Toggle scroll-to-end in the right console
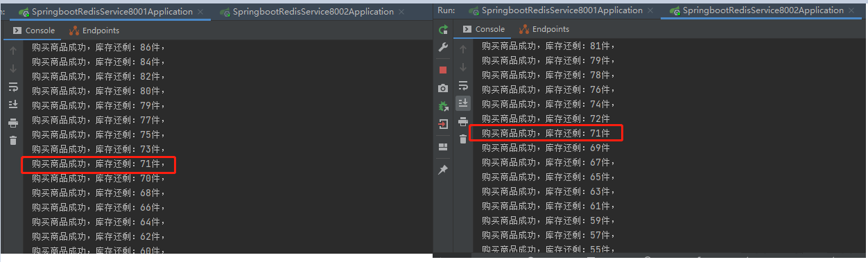 [463, 103]
